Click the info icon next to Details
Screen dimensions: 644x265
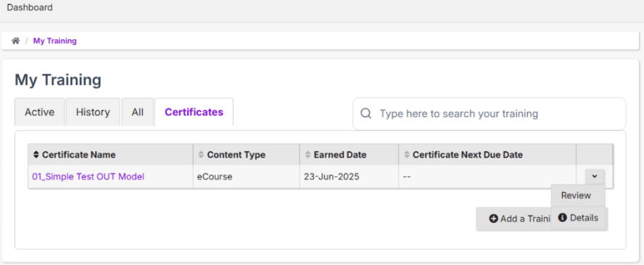562,217
